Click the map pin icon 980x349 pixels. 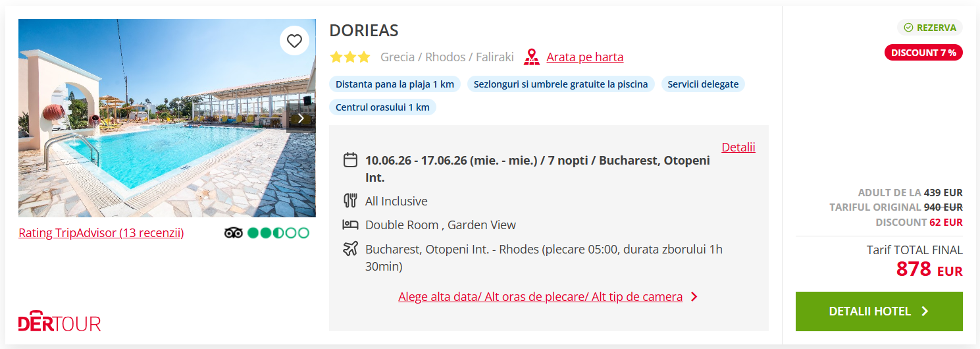pyautogui.click(x=531, y=57)
